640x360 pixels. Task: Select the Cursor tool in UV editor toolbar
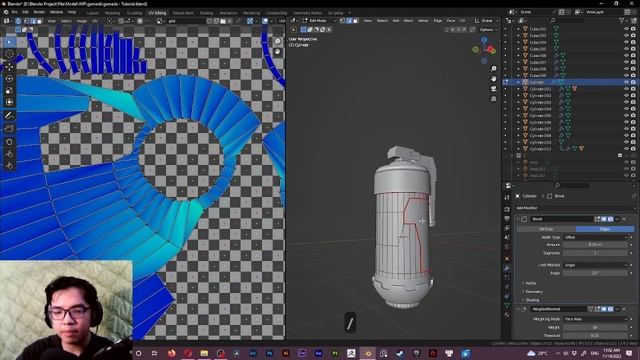point(9,54)
